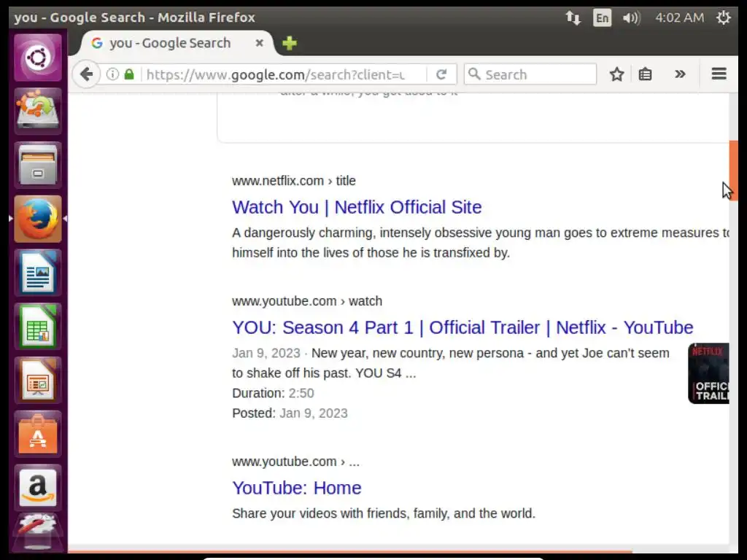This screenshot has height=560, width=747.
Task: Open Ubuntu Software Center
Action: [38, 434]
